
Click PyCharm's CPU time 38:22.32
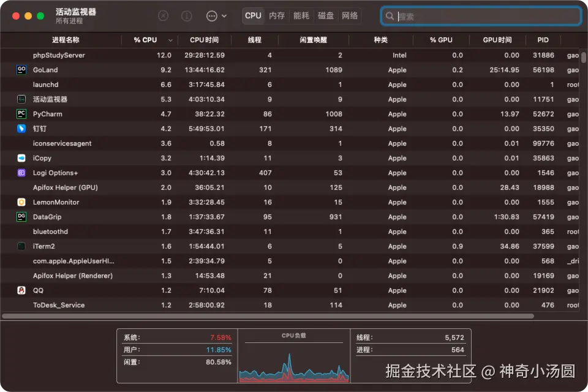[209, 114]
